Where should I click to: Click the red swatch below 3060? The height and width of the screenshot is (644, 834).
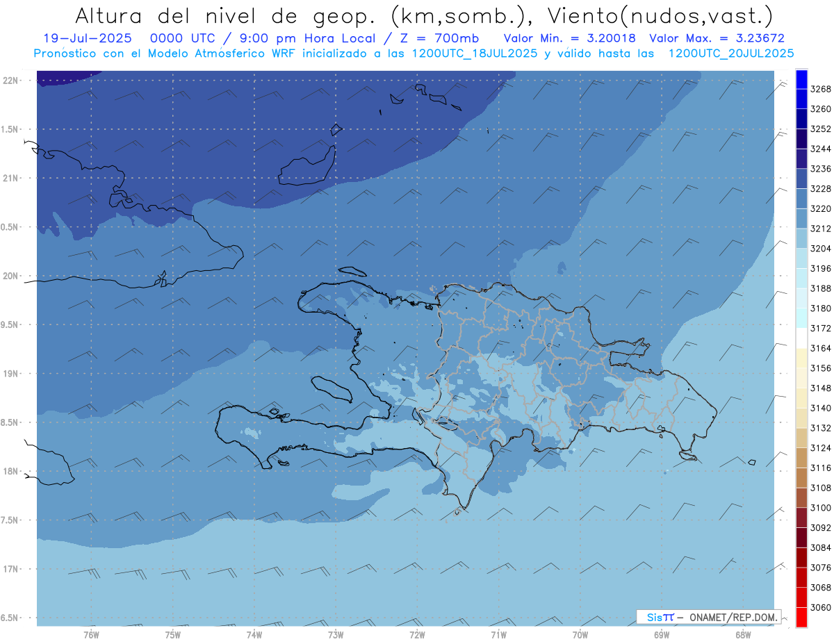(801, 617)
